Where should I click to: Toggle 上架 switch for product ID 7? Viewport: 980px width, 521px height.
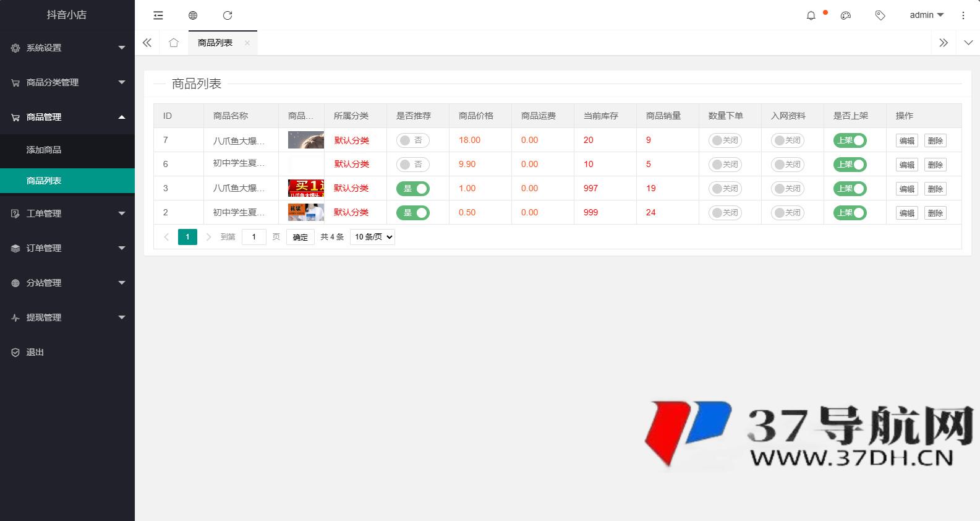(850, 140)
